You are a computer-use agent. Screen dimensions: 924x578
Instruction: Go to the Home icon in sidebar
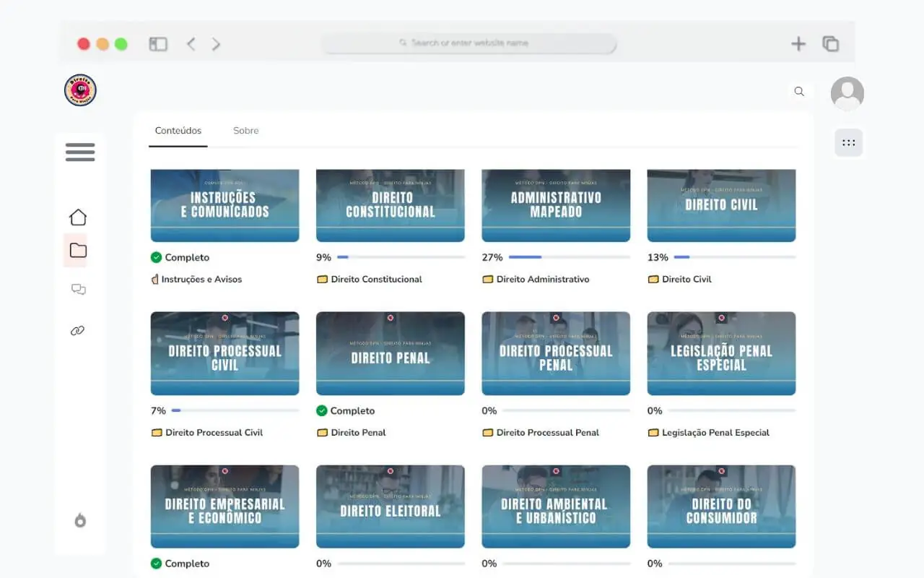point(78,217)
